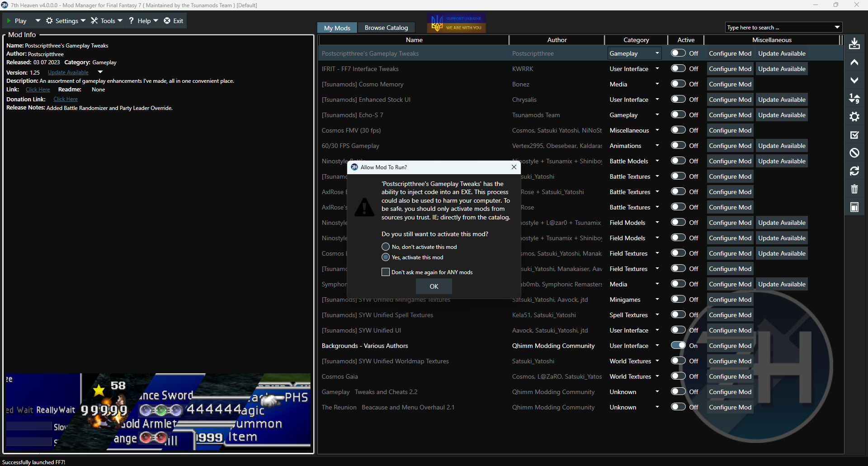
Task: Open mod configuration via sidebar gear icon
Action: click(x=854, y=117)
